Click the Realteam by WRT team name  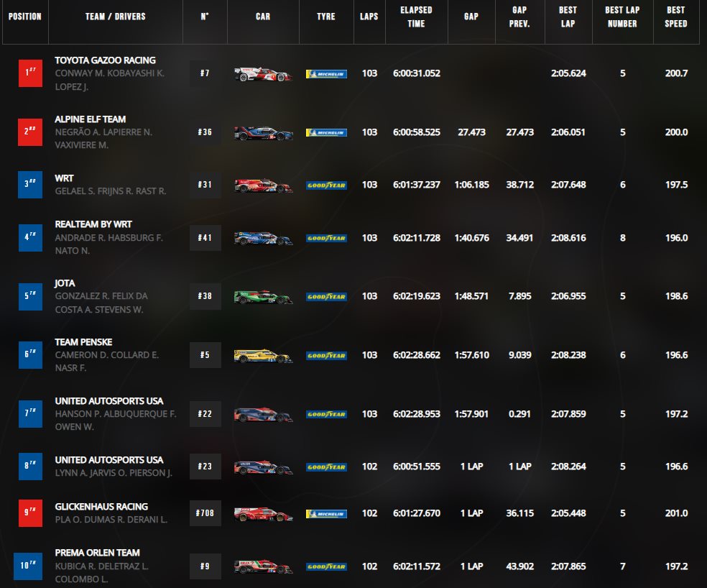pyautogui.click(x=93, y=225)
